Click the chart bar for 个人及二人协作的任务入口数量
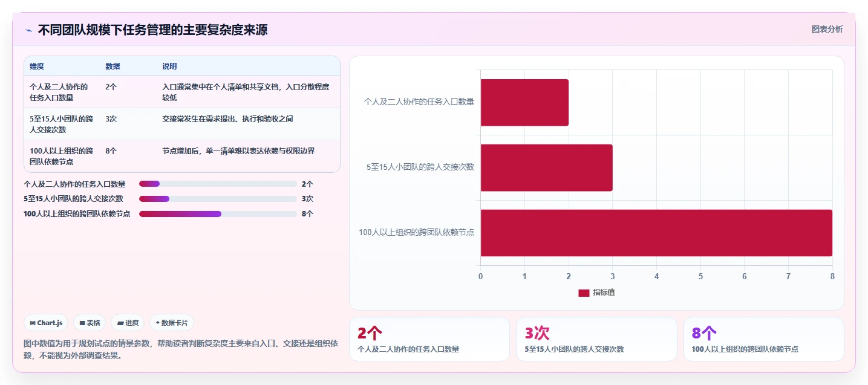 pyautogui.click(x=524, y=102)
